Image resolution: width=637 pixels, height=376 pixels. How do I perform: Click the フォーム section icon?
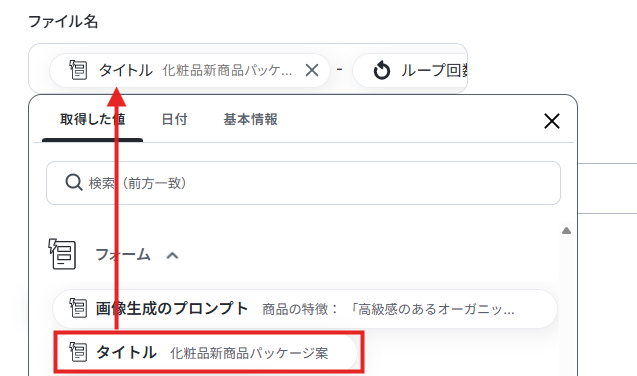click(x=62, y=254)
